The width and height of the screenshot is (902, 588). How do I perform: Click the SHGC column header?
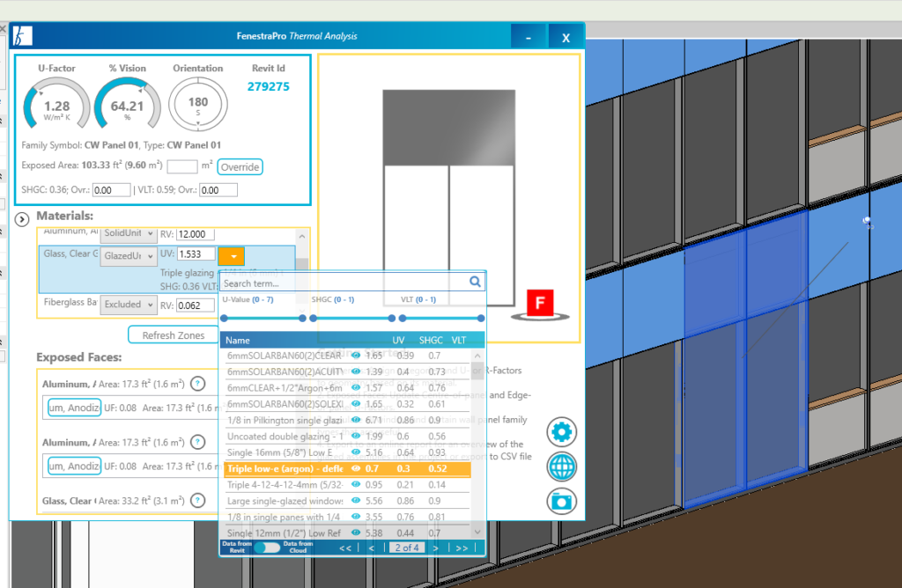click(x=431, y=341)
